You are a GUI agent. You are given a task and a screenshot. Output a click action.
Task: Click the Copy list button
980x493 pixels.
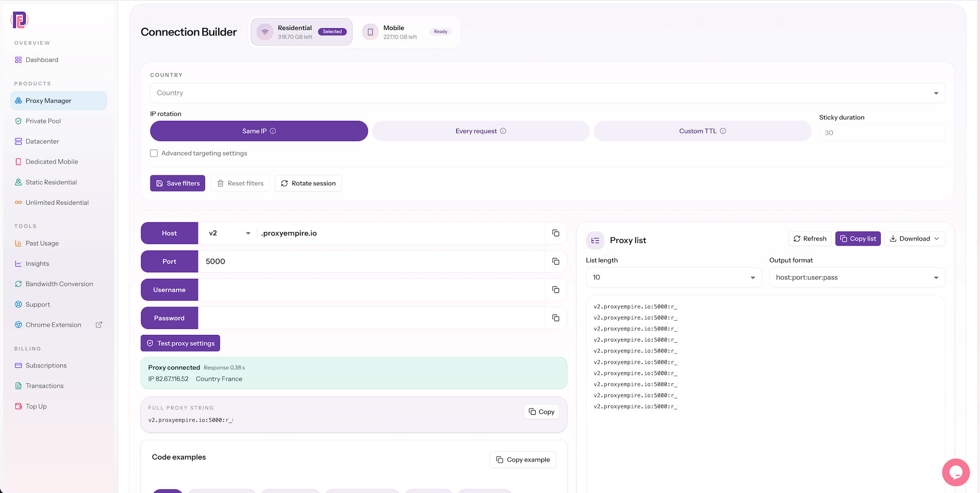(x=858, y=239)
